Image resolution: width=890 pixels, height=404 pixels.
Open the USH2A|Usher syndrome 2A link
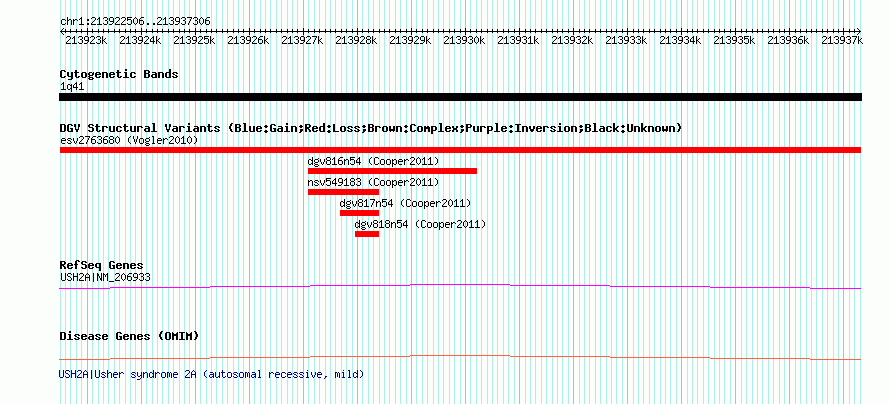(211, 374)
